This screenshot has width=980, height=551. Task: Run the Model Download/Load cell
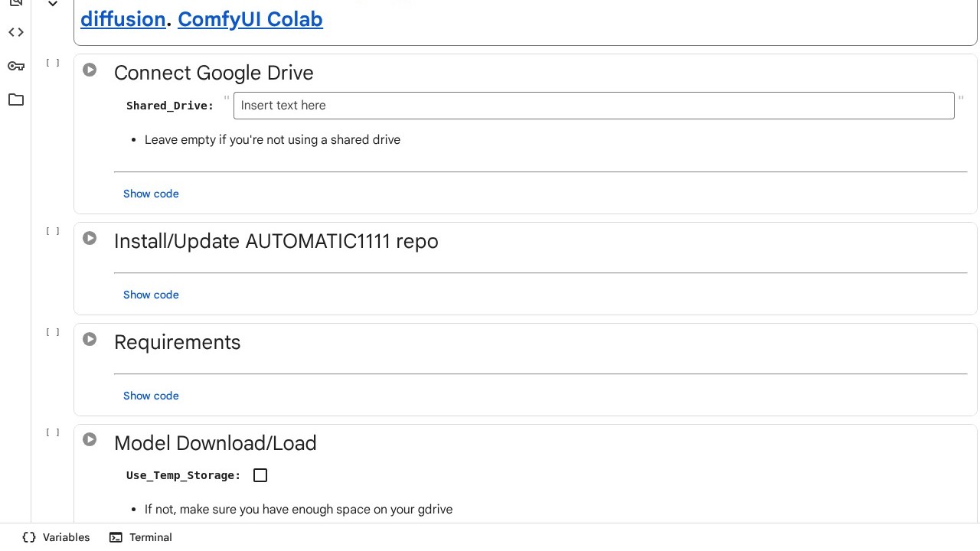(x=90, y=440)
